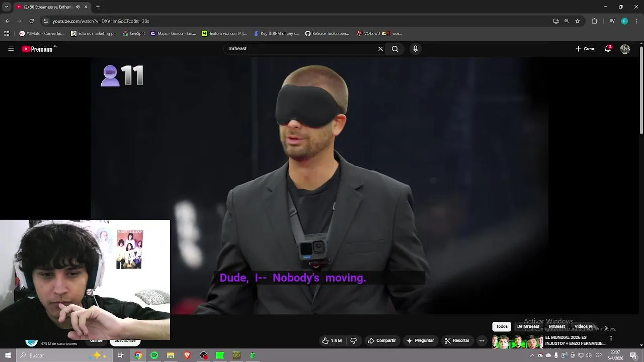Image resolution: width=644 pixels, height=362 pixels.
Task: Click the Preguntar AI button
Action: (x=420, y=340)
